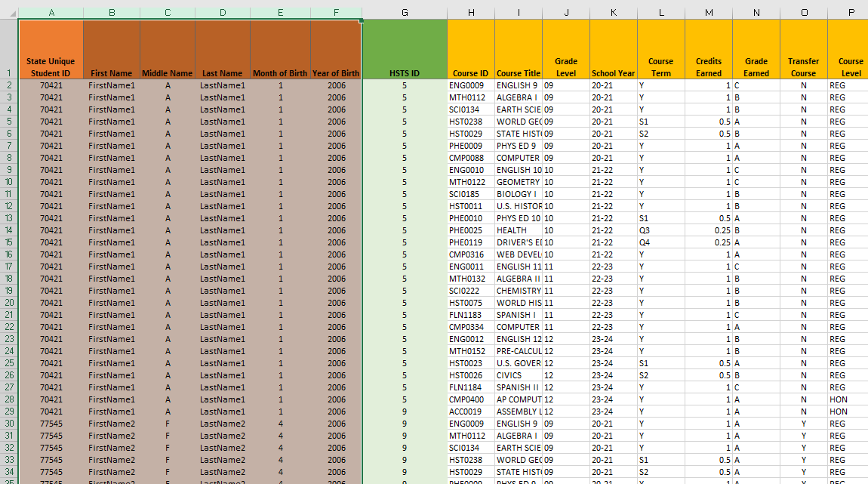Click the Year of Birth header cell
The width and height of the screenshot is (868, 484).
point(336,49)
